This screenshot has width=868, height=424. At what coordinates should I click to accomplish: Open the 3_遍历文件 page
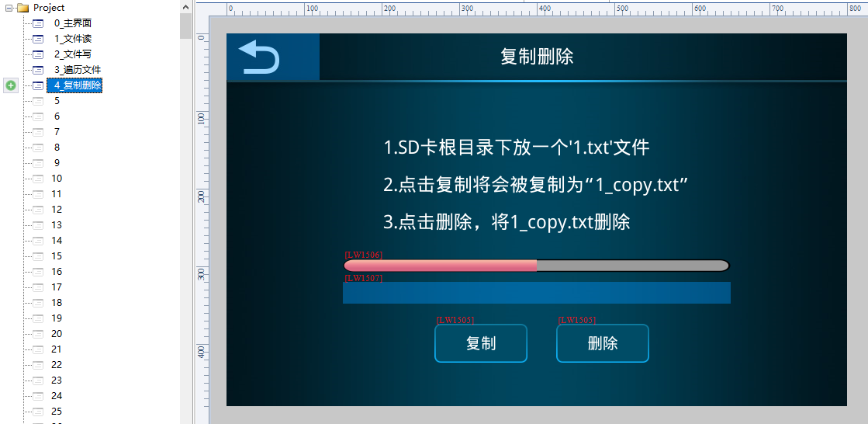coord(78,70)
